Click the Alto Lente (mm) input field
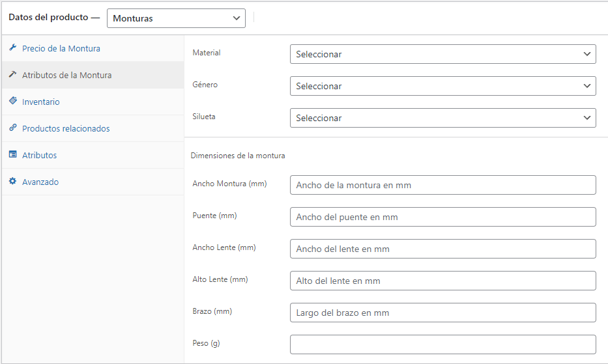This screenshot has width=608, height=364. (x=443, y=281)
